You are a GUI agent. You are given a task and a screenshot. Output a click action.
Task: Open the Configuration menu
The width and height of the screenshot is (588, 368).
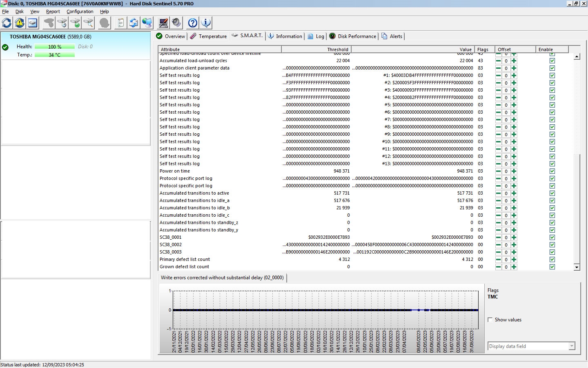pyautogui.click(x=80, y=11)
